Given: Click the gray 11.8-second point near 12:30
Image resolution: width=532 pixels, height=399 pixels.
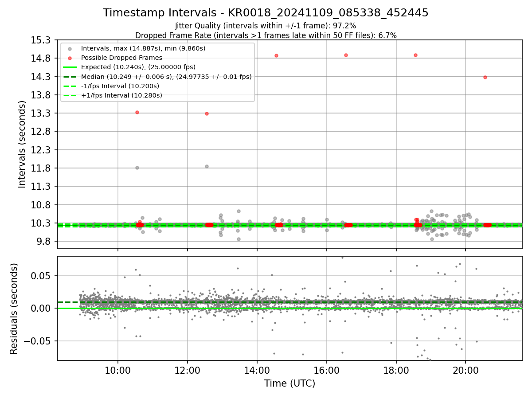Looking at the screenshot, I should pyautogui.click(x=207, y=166).
